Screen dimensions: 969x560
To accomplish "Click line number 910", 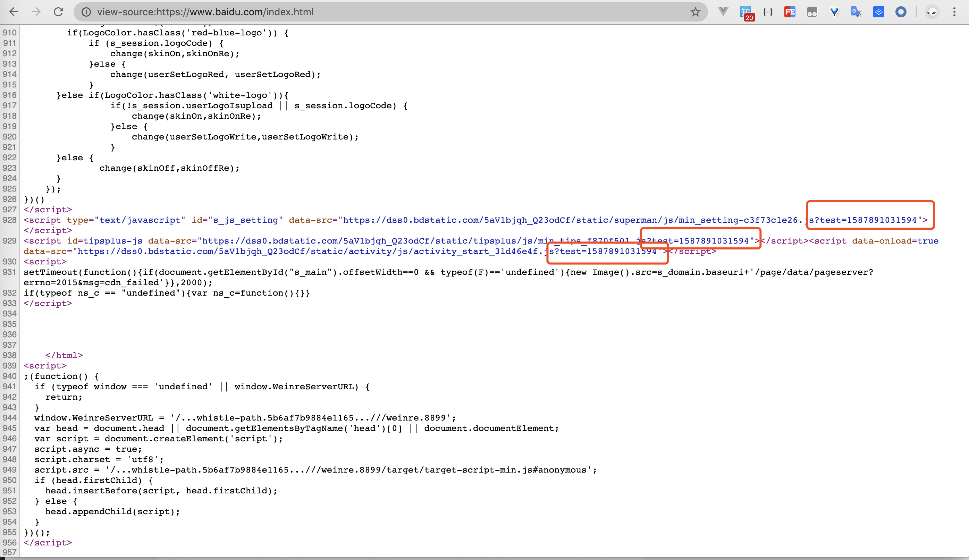I will [10, 33].
